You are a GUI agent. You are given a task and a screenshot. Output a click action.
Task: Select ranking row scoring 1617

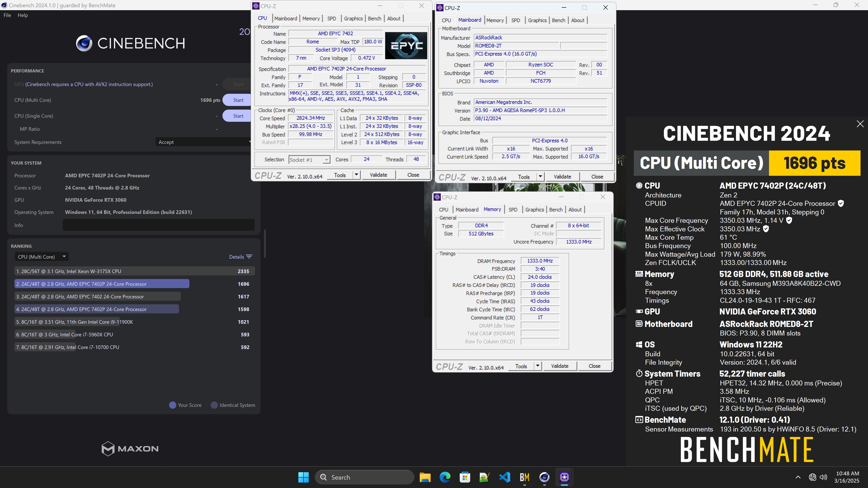[134, 297]
